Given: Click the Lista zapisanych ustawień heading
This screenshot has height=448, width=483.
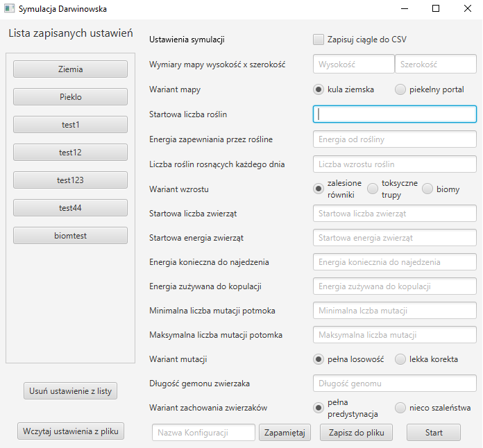Looking at the screenshot, I should 71,33.
